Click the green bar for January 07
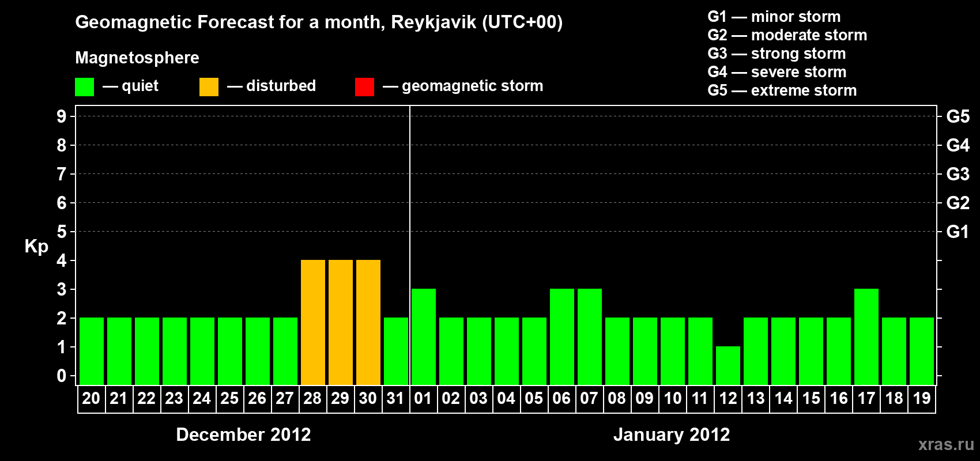980x461 pixels. (590, 337)
